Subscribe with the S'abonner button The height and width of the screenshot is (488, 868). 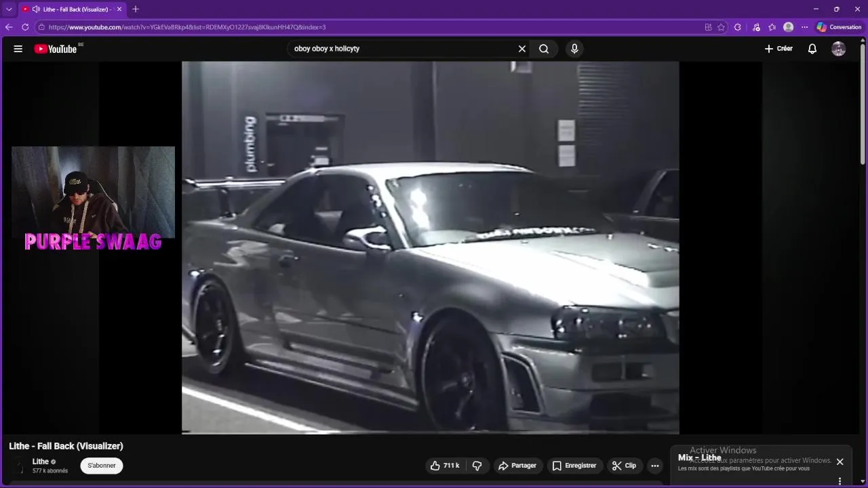coord(102,466)
